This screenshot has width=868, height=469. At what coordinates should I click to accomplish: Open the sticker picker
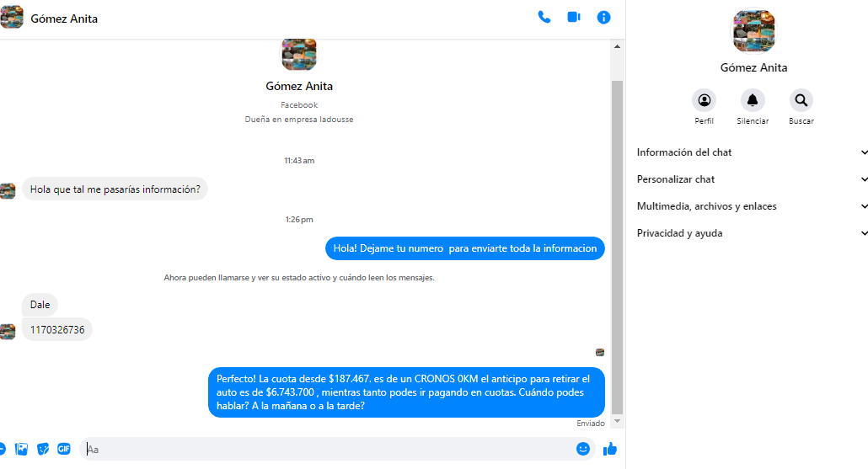click(43, 449)
